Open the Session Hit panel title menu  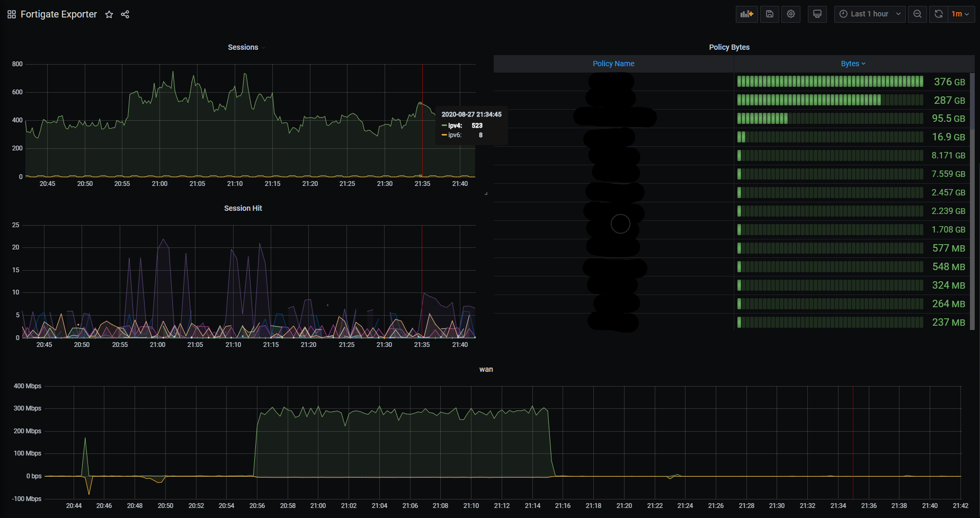(243, 208)
